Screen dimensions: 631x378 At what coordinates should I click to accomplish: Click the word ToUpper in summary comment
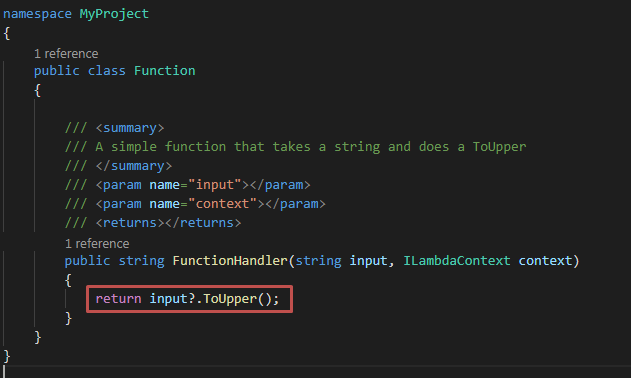[499, 147]
